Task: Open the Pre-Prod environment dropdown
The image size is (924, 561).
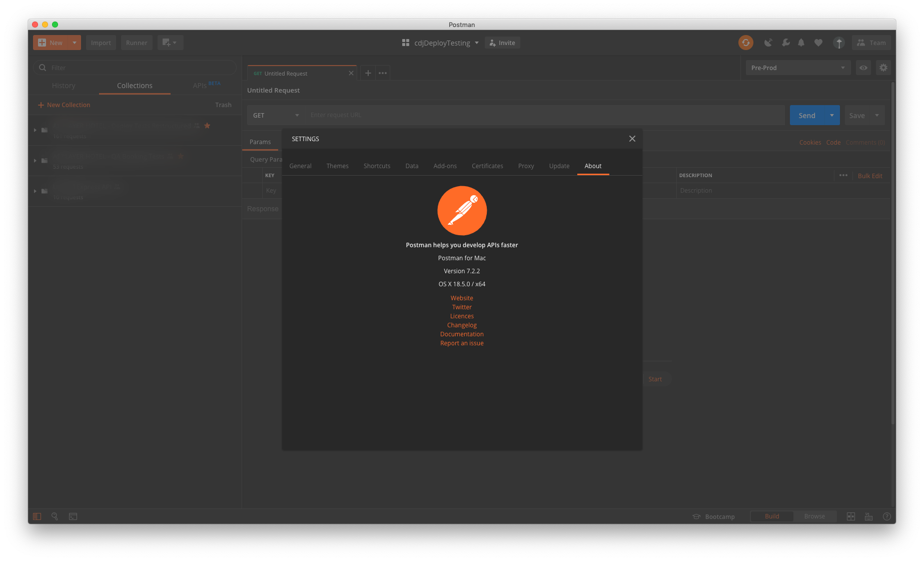Action: pos(797,68)
